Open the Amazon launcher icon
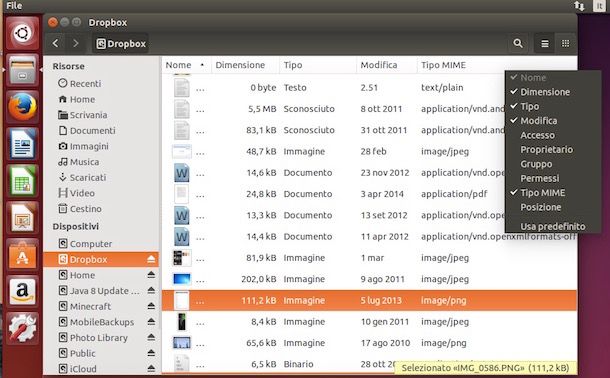This screenshot has height=378, width=610. (22, 291)
